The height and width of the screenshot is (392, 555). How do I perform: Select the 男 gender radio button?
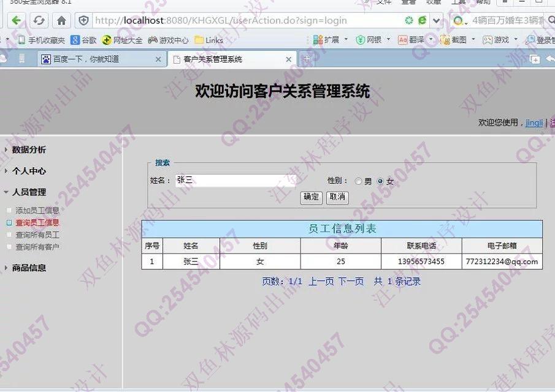pos(358,181)
